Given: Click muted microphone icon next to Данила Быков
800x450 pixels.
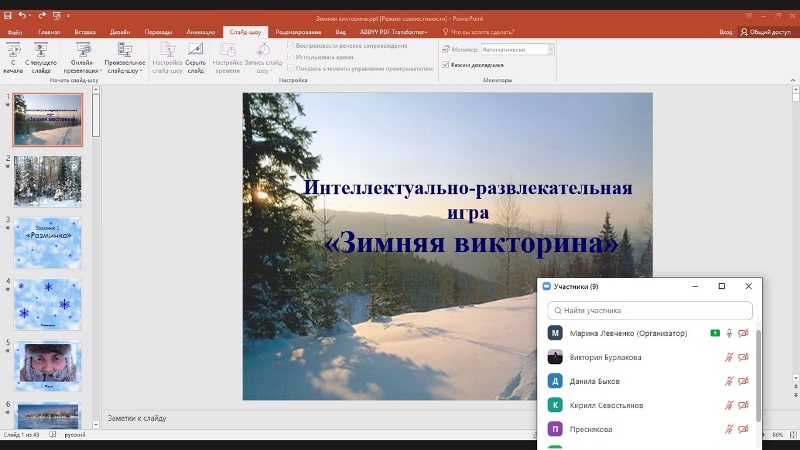Looking at the screenshot, I should 727,381.
